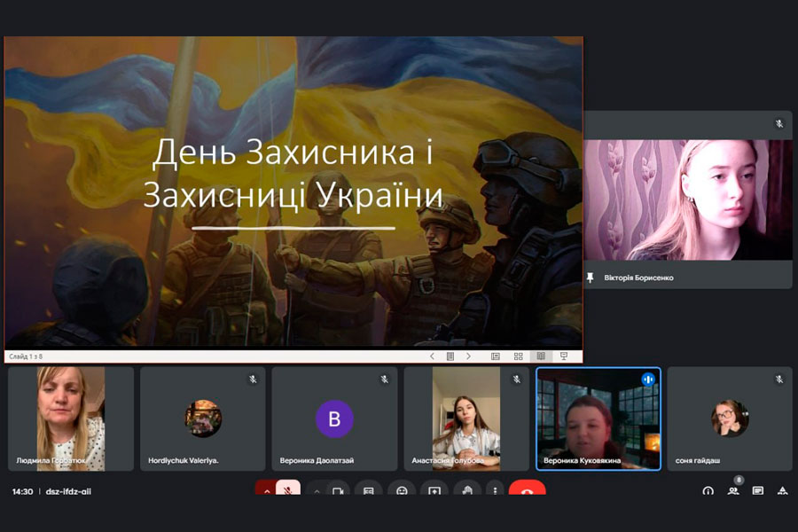
Task: Click muted mic icon on соня гайдаш tile
Action: click(779, 379)
